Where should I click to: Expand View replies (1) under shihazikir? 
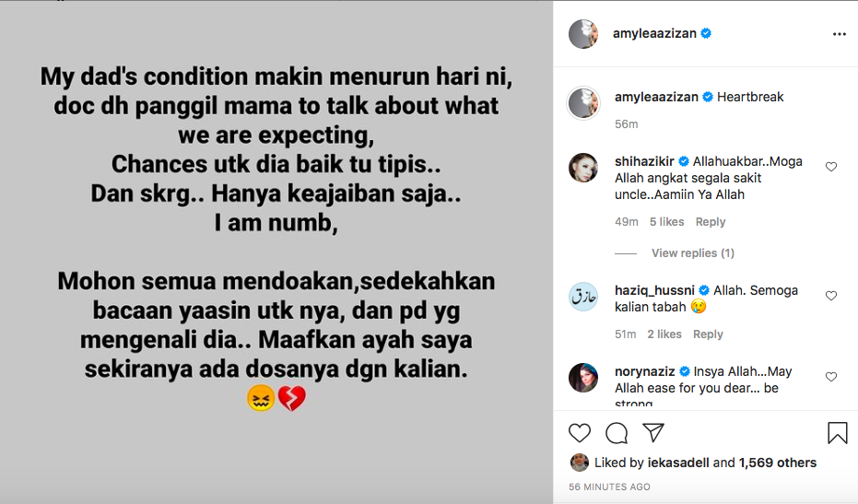point(693,252)
